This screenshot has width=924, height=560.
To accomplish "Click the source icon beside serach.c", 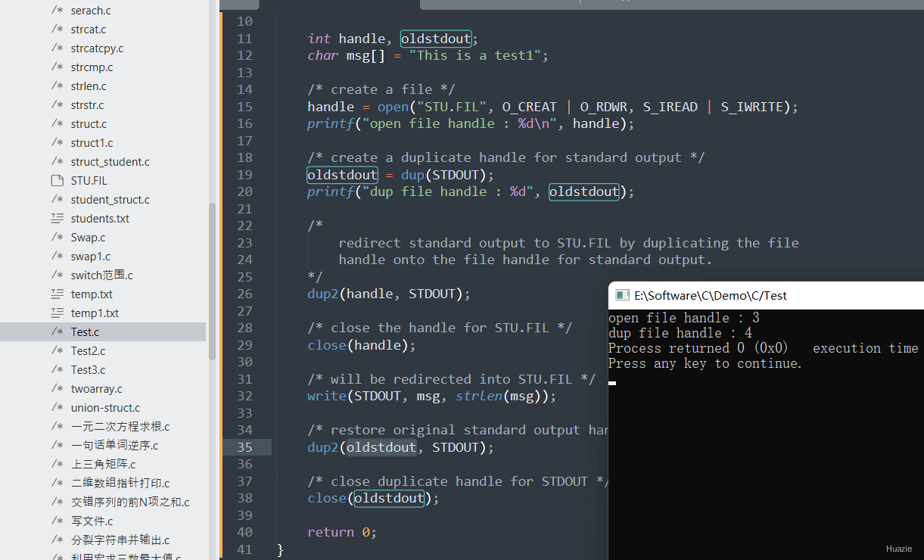I will tap(57, 11).
